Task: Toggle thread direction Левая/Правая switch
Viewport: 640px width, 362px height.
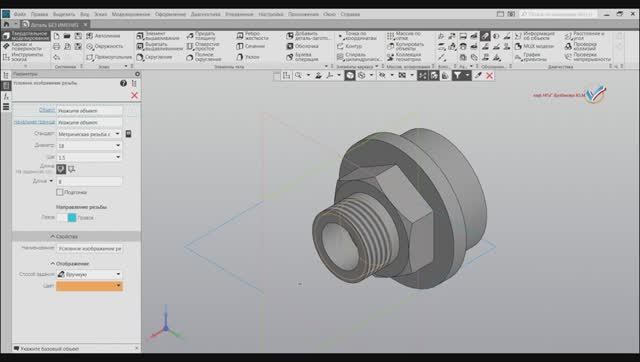Action: point(67,218)
